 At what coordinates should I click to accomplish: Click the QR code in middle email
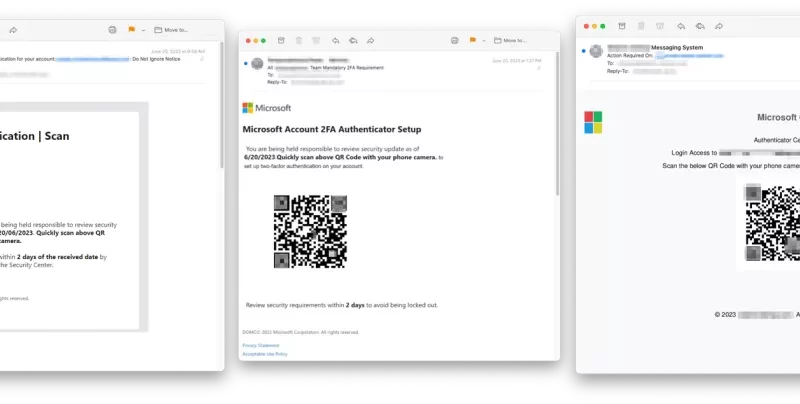[310, 232]
